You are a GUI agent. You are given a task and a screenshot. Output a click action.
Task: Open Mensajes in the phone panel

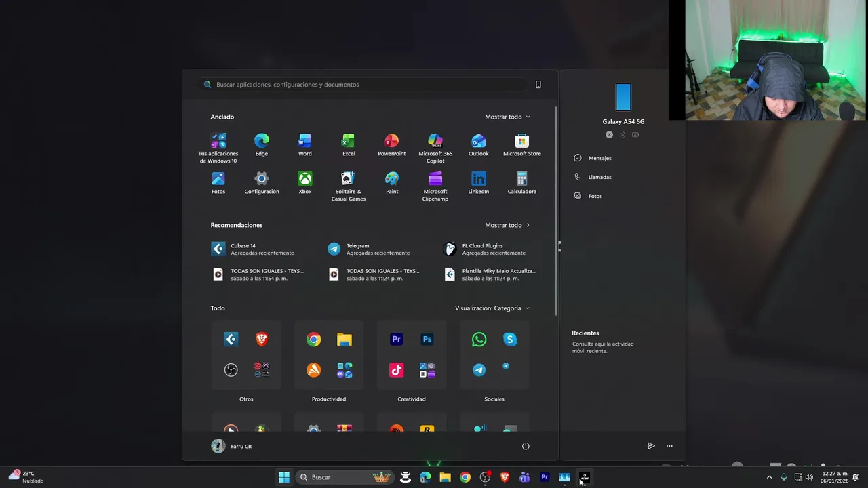point(593,158)
